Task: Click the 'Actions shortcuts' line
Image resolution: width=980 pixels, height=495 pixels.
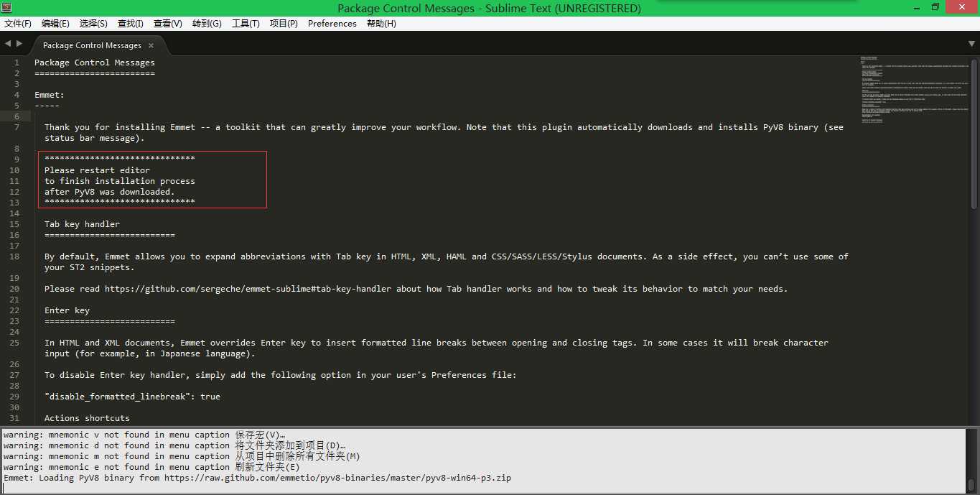Action: 87,418
